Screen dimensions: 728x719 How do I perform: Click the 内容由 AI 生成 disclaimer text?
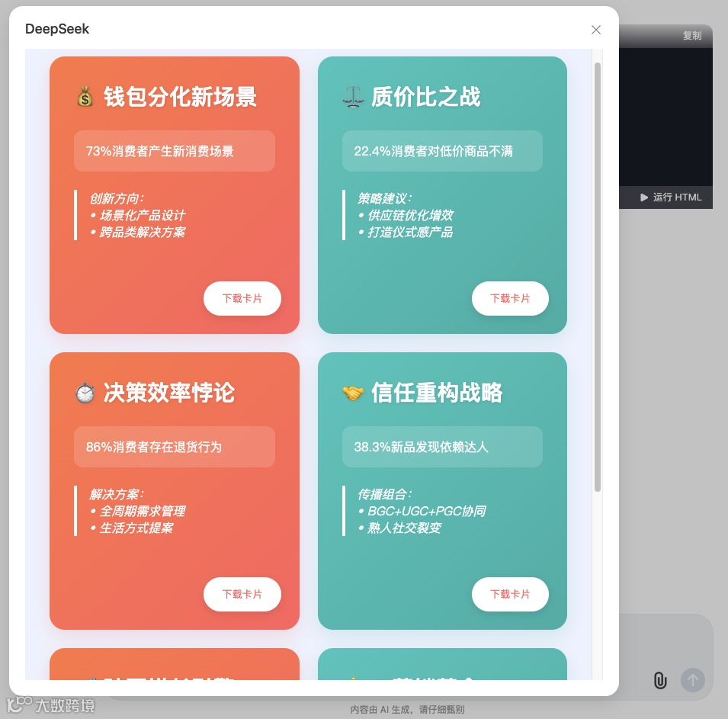pos(407,709)
